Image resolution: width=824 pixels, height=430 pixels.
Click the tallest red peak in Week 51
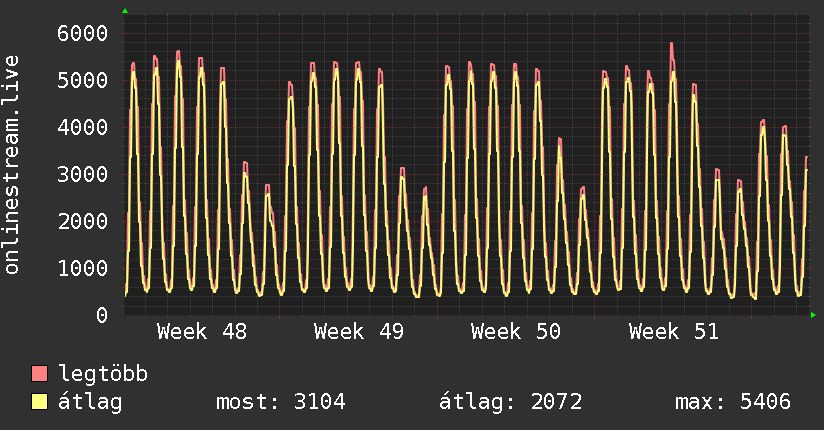pos(671,45)
